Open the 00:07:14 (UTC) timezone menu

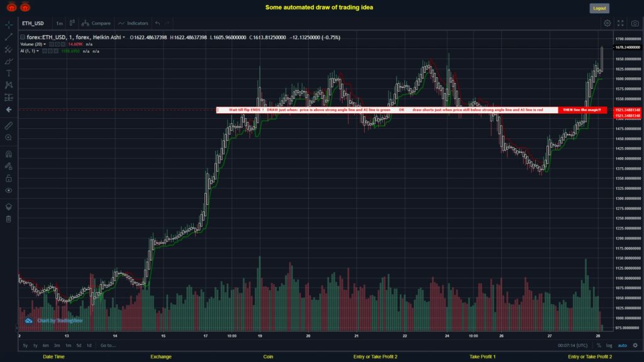[x=572, y=346]
